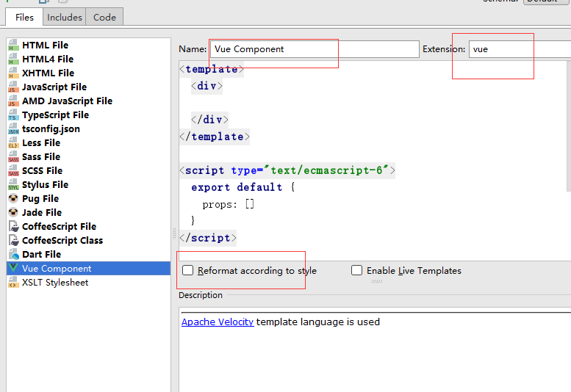Image resolution: width=571 pixels, height=392 pixels.
Task: Click the splitter grip beside the file list
Action: (174, 233)
